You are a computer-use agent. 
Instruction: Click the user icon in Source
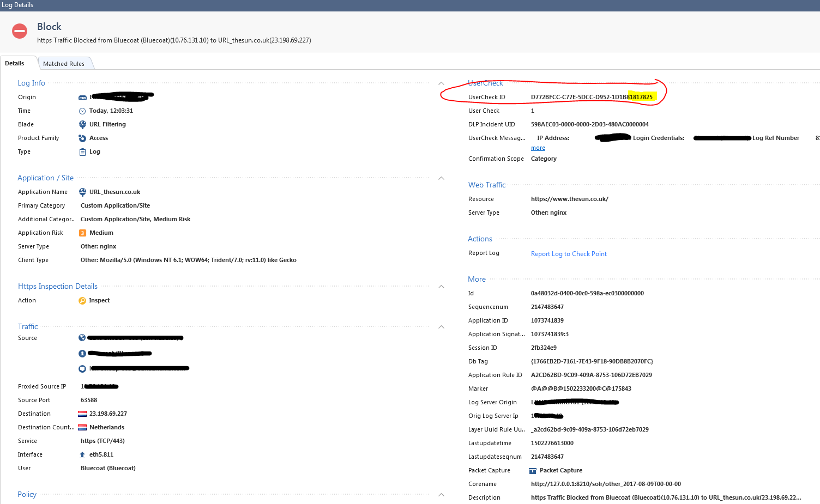click(82, 354)
